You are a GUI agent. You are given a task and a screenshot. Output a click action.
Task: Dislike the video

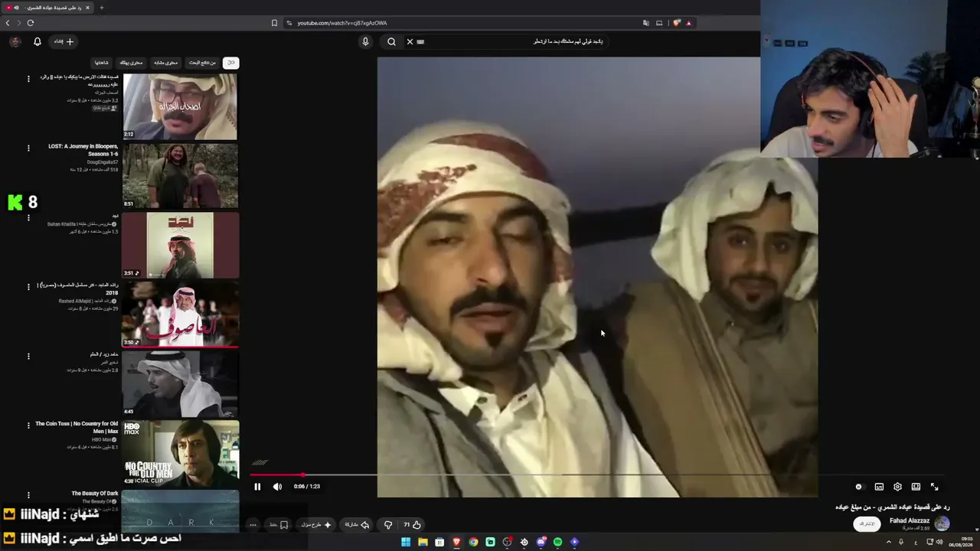point(388,525)
